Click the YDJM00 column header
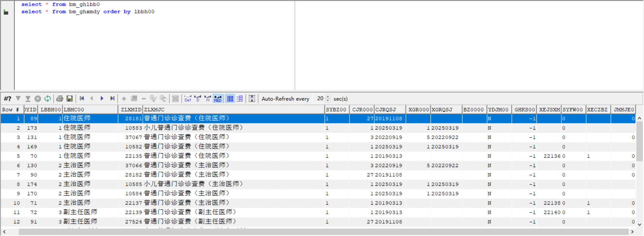Viewport: 644px width, 236px height. coord(499,109)
